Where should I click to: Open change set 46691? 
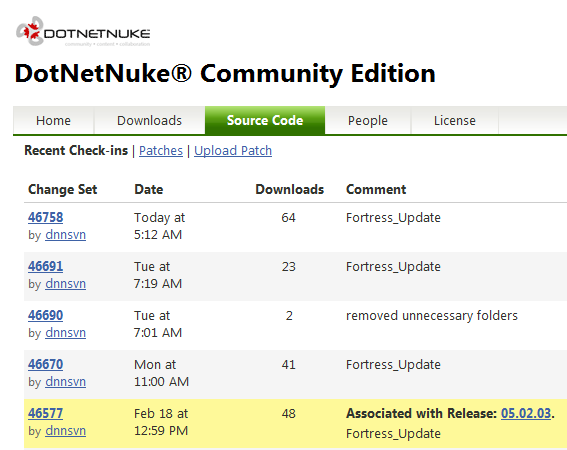click(x=46, y=266)
